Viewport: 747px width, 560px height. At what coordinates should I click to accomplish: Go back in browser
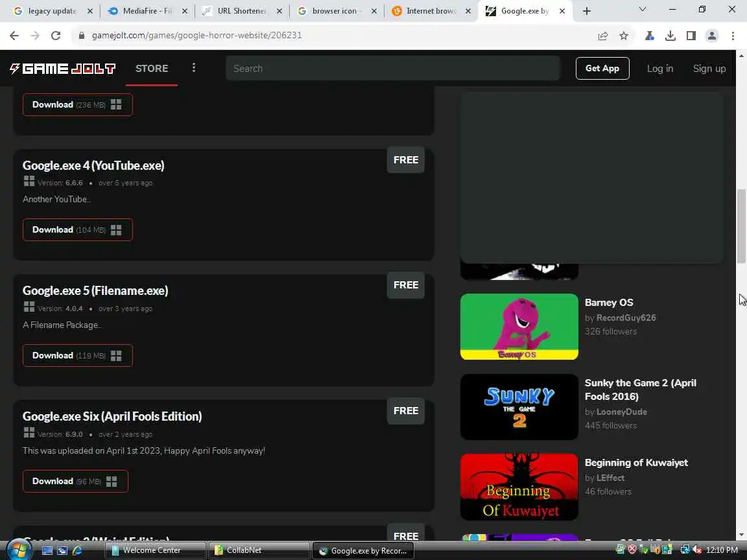click(14, 35)
